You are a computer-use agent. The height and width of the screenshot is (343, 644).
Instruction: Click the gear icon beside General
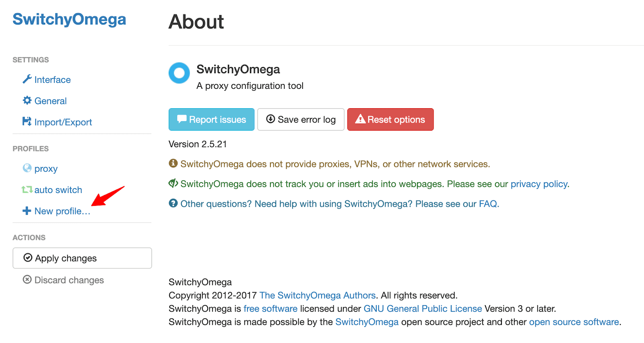click(27, 101)
